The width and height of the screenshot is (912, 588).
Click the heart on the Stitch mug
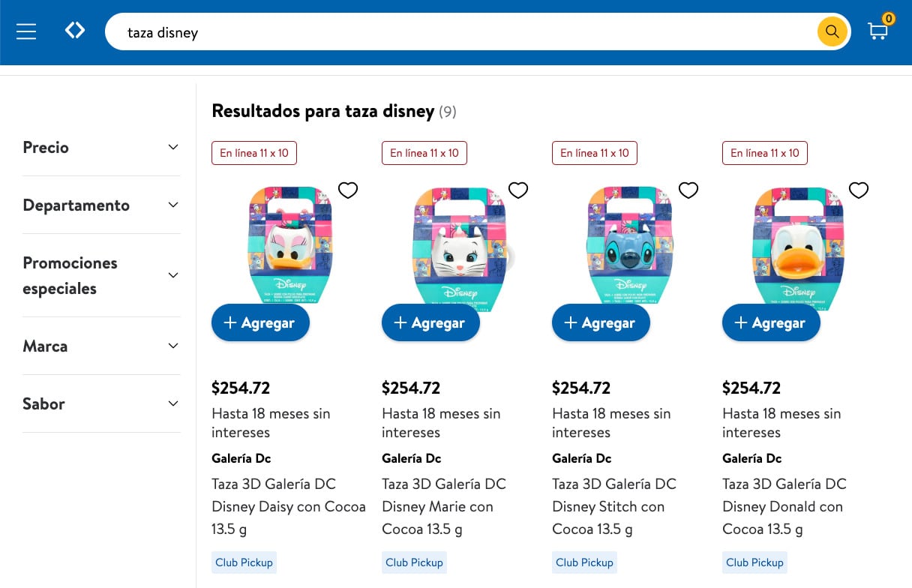pos(688,190)
